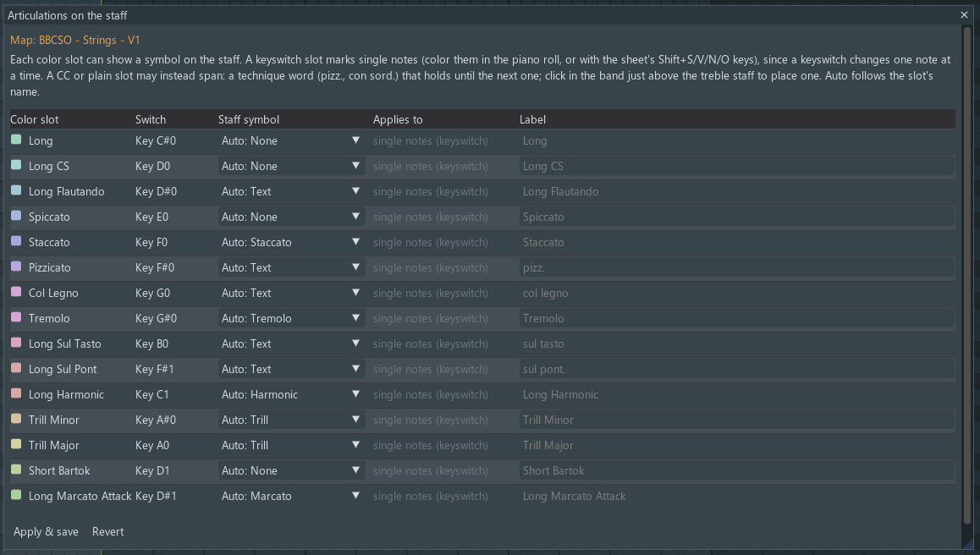Expand Col Legno staff symbol dropdown
980x555 pixels.
291,293
